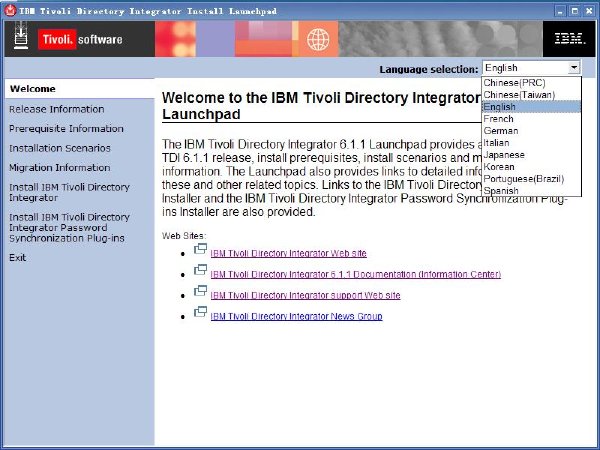The width and height of the screenshot is (600, 450).
Task: Choose Portuguese(Brazil) from language list
Action: click(532, 179)
